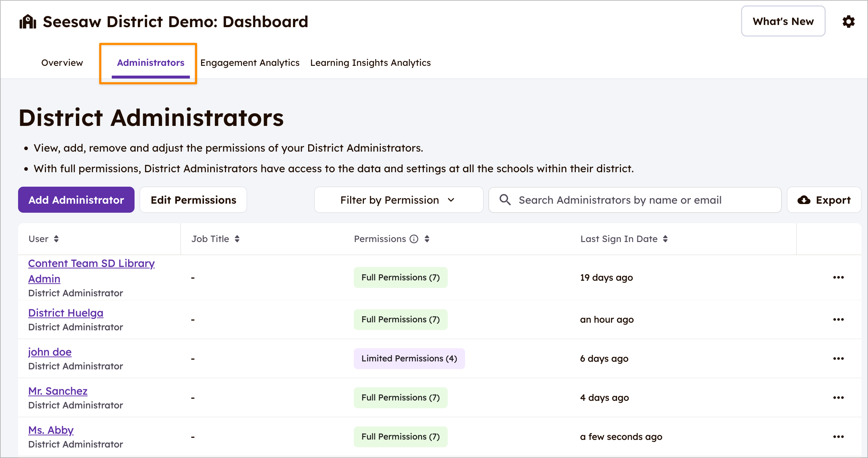Click the Export cloud icon
This screenshot has height=458, width=868.
coord(804,200)
